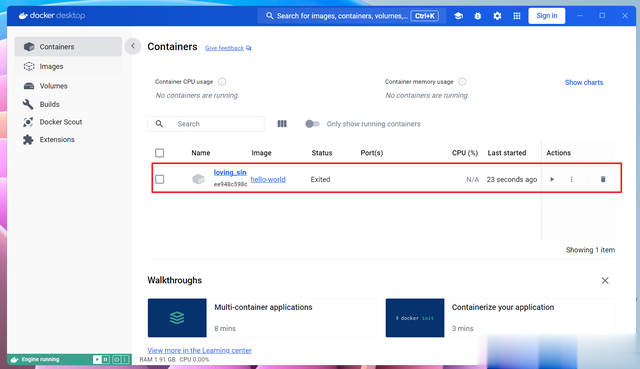640x369 pixels.
Task: Open the Learning center graduation cap icon
Action: tap(458, 16)
